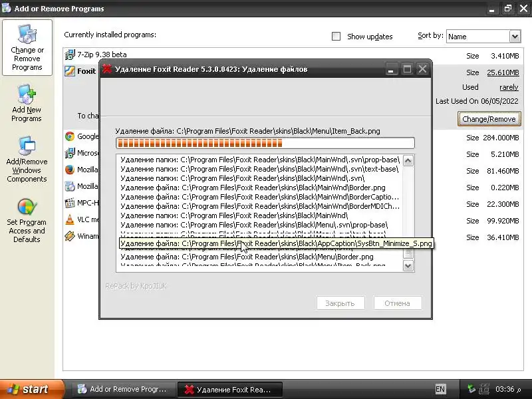
Task: Select the Foxit Reader program icon
Action: point(70,71)
